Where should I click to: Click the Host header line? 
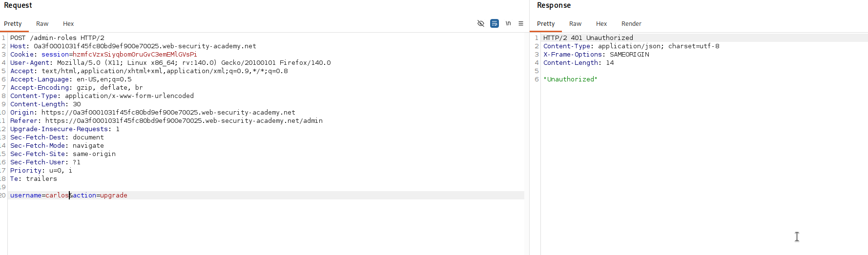(133, 46)
